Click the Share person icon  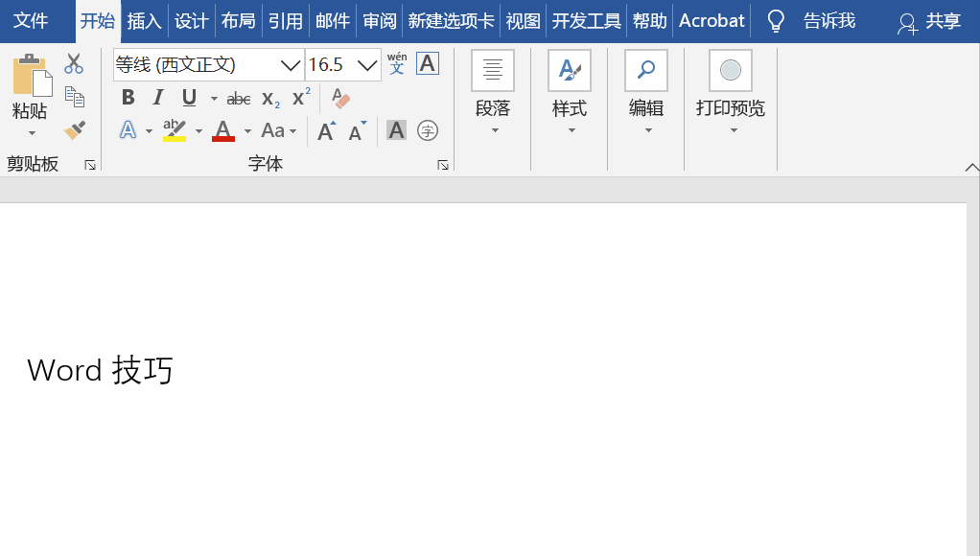pyautogui.click(x=907, y=24)
